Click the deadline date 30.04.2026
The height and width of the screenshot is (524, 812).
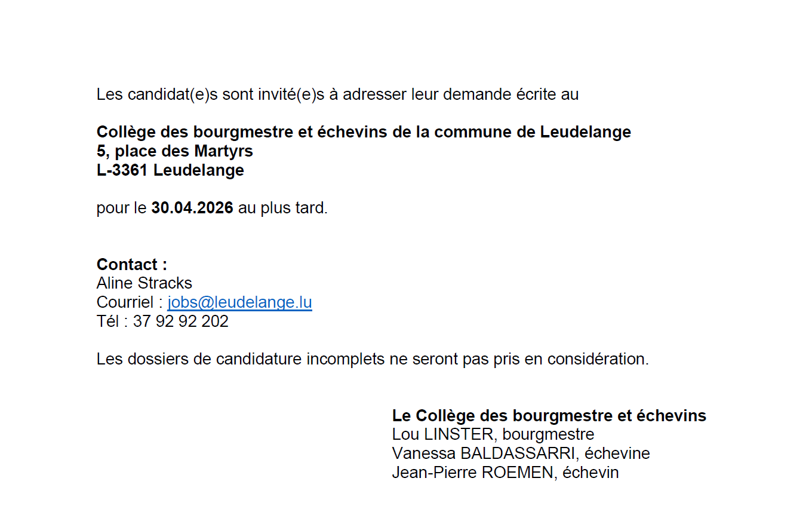point(192,209)
